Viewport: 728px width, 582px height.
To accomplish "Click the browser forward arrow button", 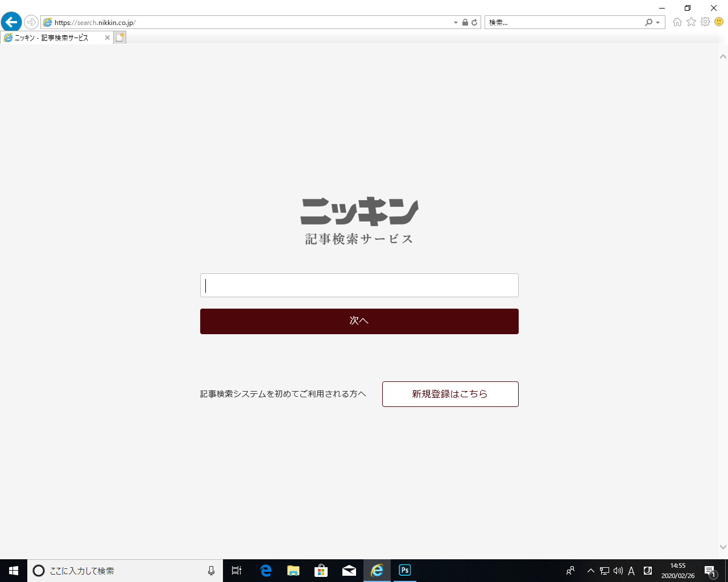I will coord(31,22).
